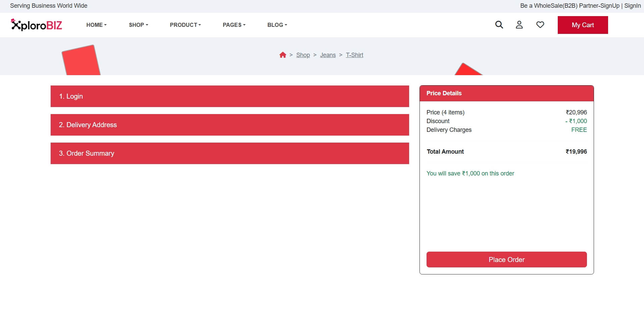
Task: Open the wishlist heart icon
Action: coord(540,25)
